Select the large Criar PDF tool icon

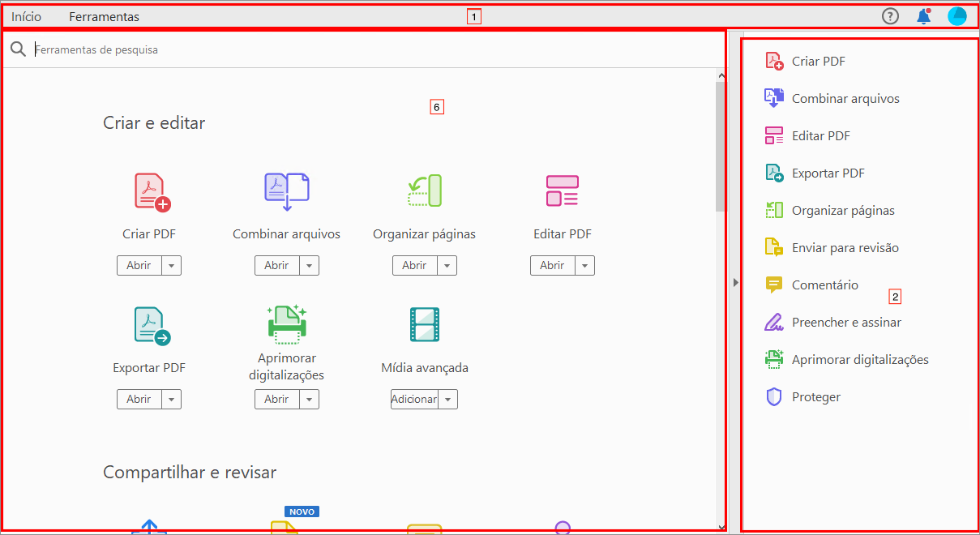(152, 192)
